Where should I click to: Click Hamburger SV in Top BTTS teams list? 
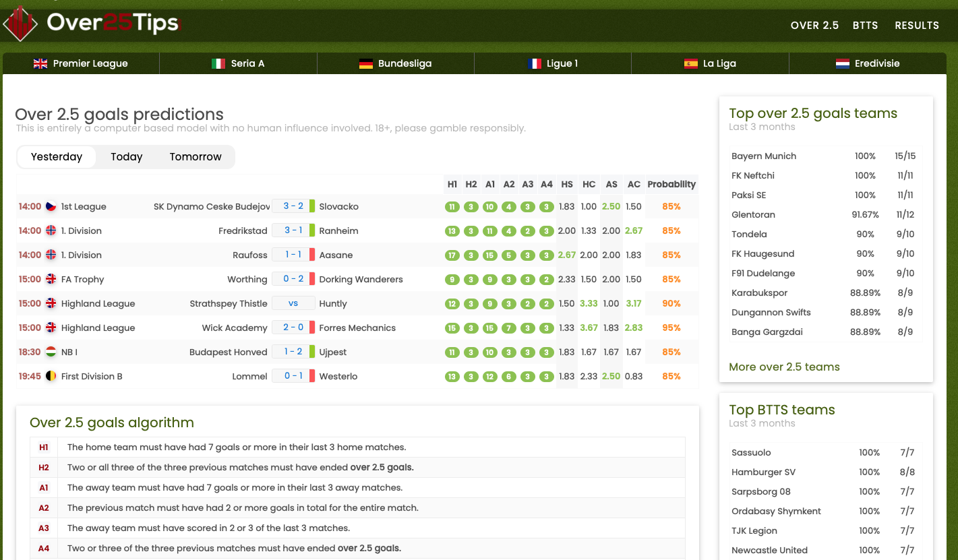(763, 472)
